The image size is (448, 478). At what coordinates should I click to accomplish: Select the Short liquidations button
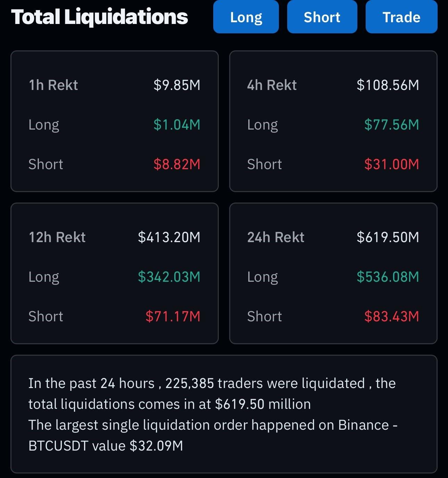click(322, 17)
